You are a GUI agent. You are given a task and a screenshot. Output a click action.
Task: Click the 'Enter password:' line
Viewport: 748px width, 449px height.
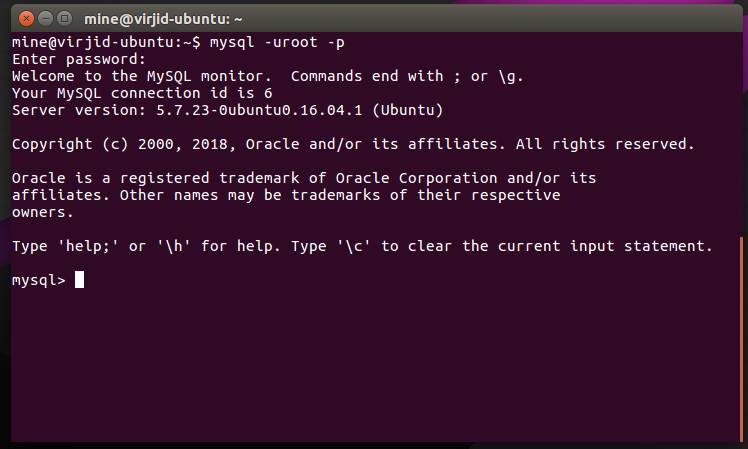pos(79,59)
